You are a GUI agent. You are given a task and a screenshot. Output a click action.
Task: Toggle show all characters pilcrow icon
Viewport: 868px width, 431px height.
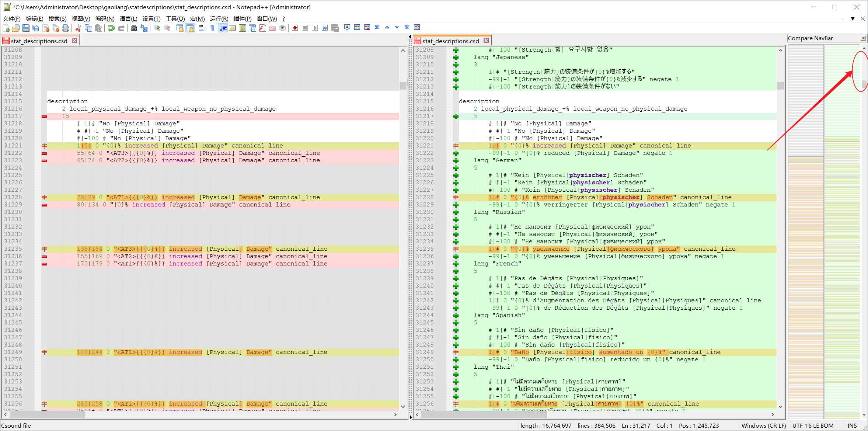213,28
